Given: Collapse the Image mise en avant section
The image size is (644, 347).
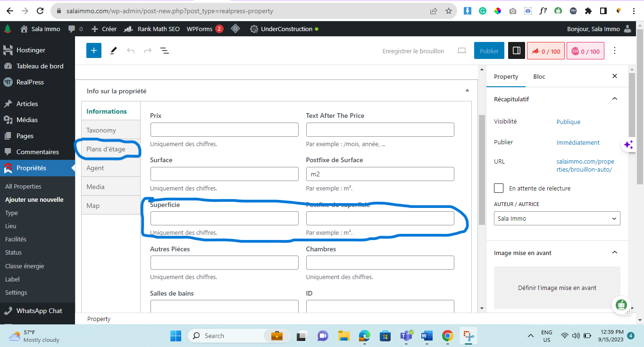Looking at the screenshot, I should pyautogui.click(x=614, y=253).
